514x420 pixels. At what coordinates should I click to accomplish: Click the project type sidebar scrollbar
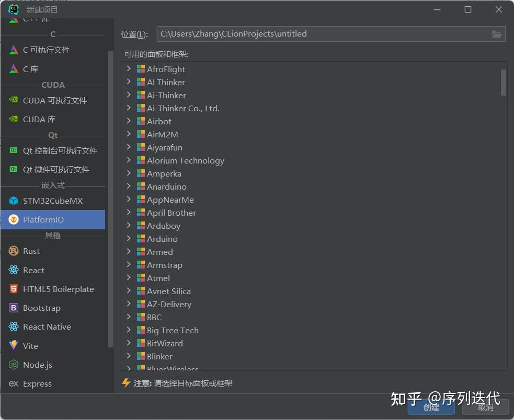pyautogui.click(x=110, y=199)
